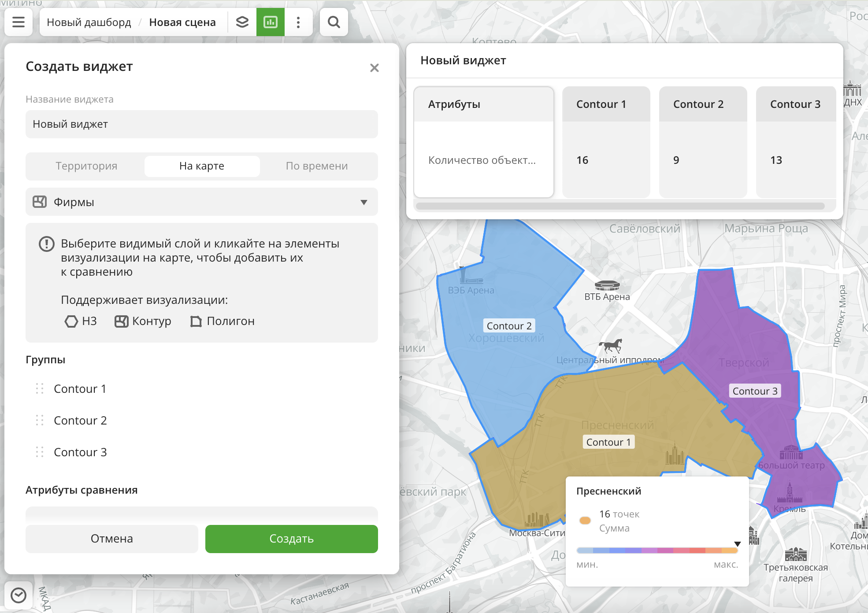This screenshot has height=613, width=868.
Task: Click the layers stack icon
Action: point(242,22)
